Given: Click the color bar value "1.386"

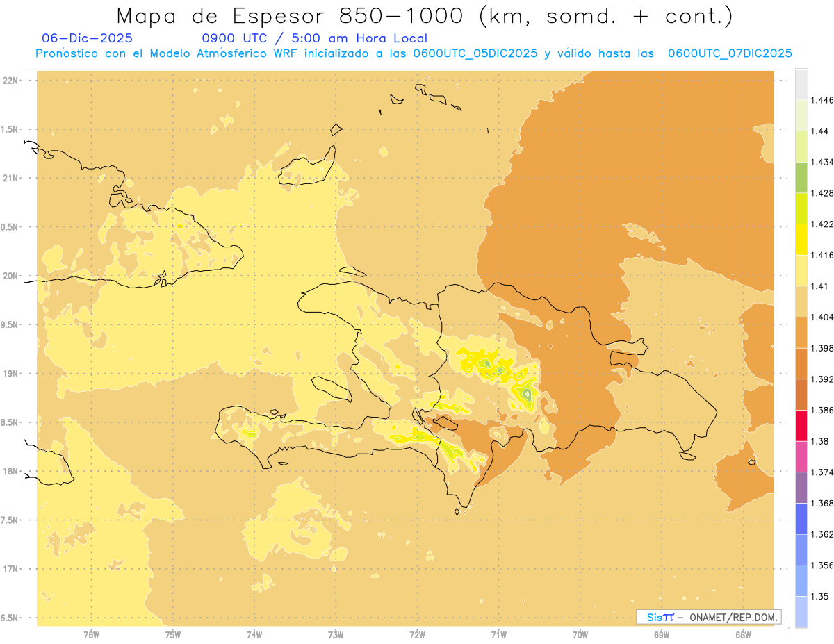Looking at the screenshot, I should pyautogui.click(x=822, y=410).
